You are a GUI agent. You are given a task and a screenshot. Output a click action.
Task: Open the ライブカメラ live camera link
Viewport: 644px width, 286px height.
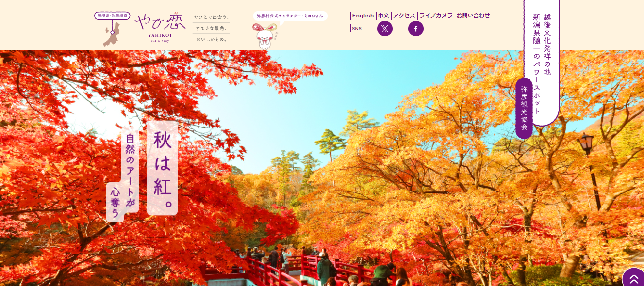(x=436, y=16)
